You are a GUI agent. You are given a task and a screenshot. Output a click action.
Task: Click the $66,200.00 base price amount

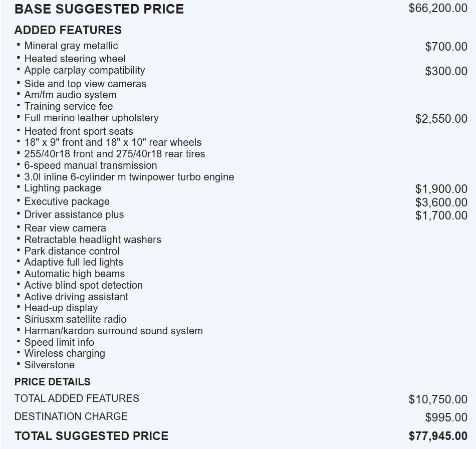437,8
